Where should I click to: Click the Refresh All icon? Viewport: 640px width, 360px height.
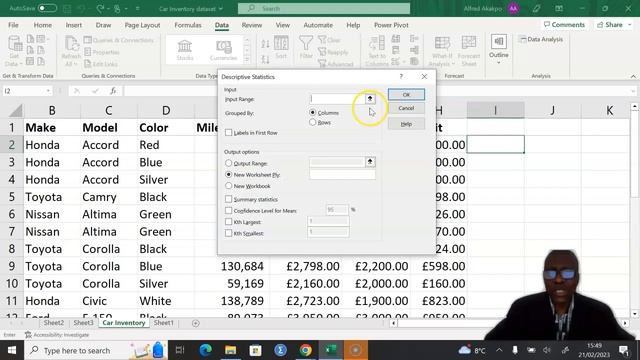tap(71, 44)
